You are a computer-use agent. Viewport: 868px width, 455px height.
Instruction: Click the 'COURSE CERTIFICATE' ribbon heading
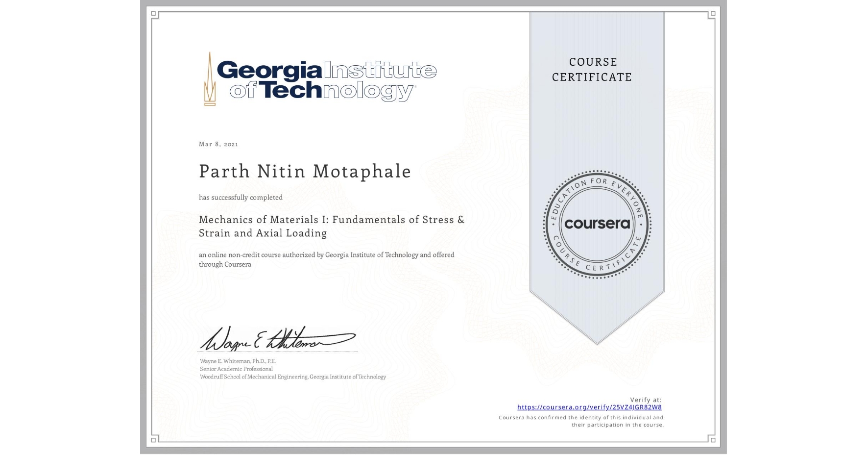[x=592, y=70]
